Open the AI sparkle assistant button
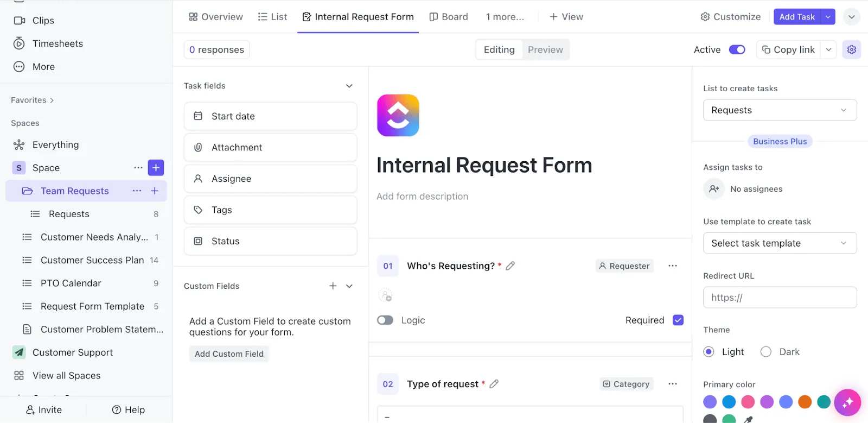Image resolution: width=868 pixels, height=423 pixels. tap(847, 402)
